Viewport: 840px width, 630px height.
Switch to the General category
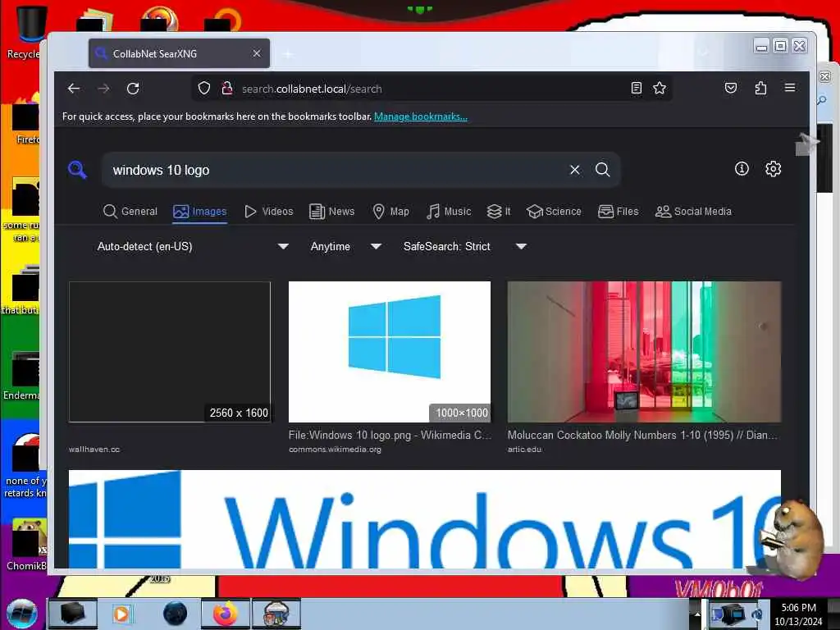pos(130,212)
